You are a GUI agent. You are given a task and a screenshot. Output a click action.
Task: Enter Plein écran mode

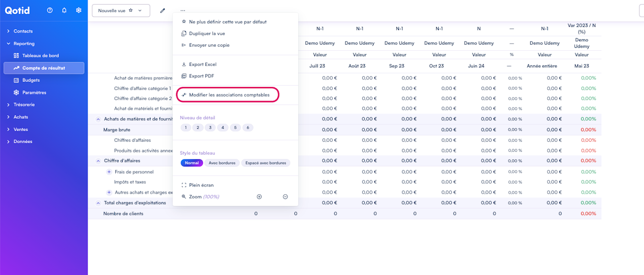click(x=201, y=185)
